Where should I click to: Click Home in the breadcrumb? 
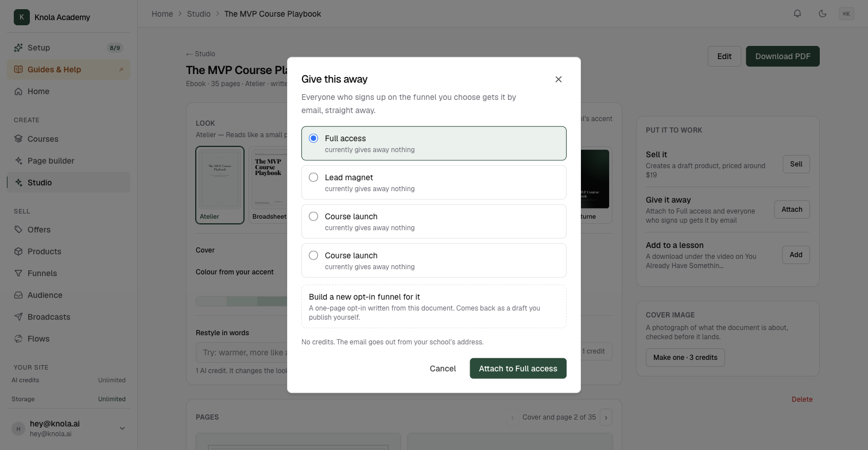coord(162,14)
